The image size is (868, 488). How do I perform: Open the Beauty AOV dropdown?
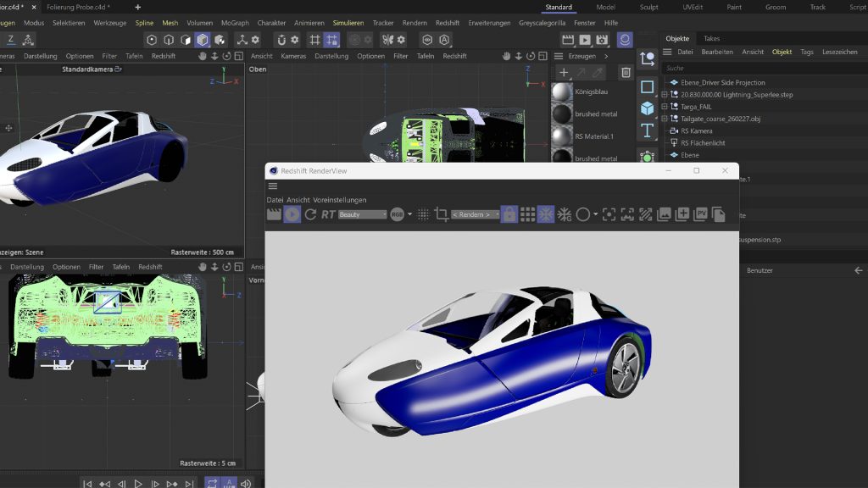point(363,214)
